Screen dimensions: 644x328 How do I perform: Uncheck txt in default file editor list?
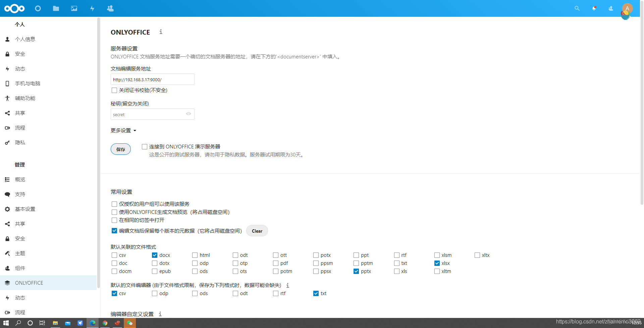pos(316,293)
